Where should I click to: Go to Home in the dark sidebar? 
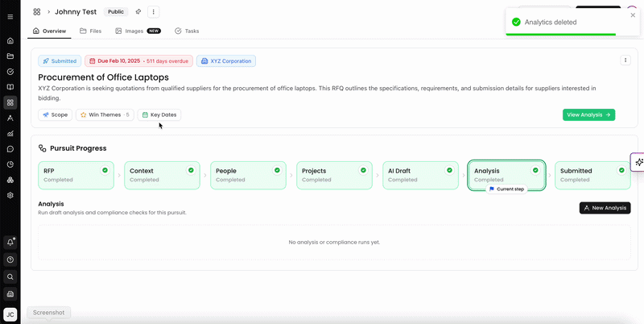10,41
